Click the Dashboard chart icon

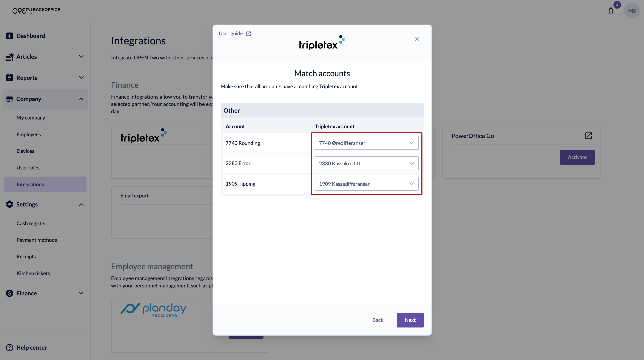9,36
